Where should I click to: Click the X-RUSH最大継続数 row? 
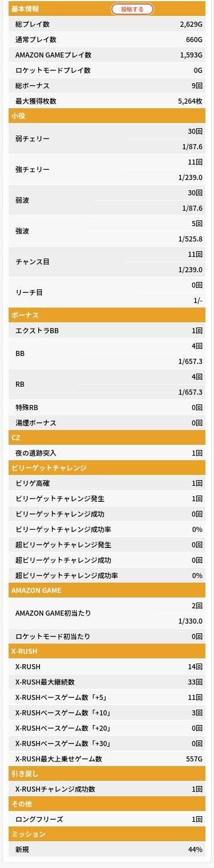(x=107, y=682)
